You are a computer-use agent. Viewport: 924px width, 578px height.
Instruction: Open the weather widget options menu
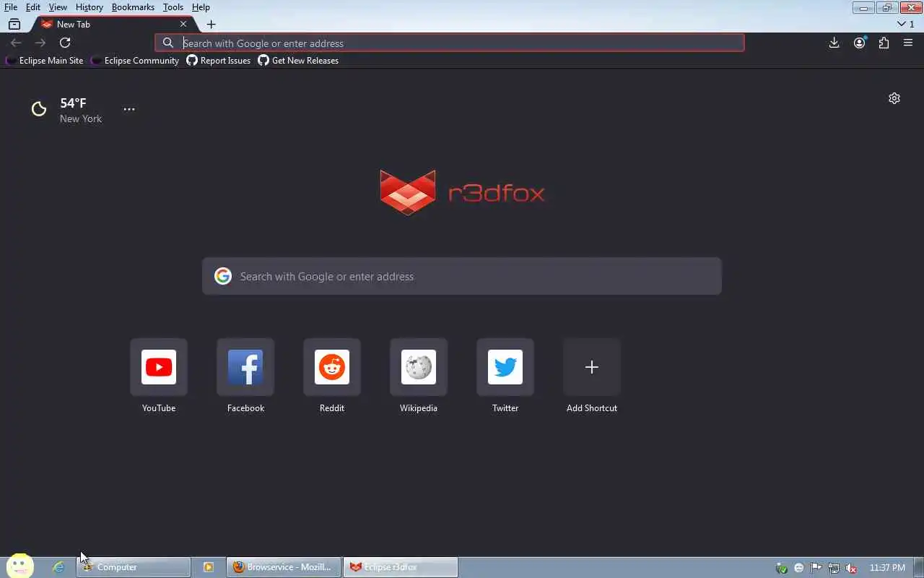coord(128,109)
